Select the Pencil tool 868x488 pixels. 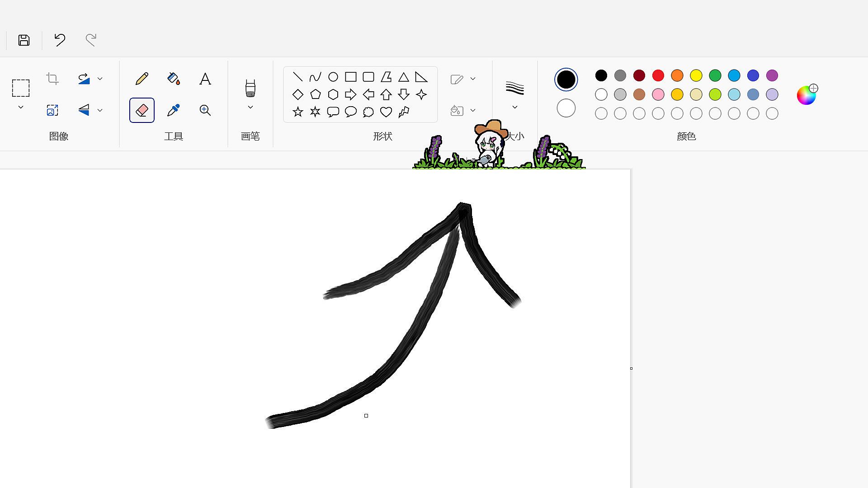pyautogui.click(x=142, y=79)
